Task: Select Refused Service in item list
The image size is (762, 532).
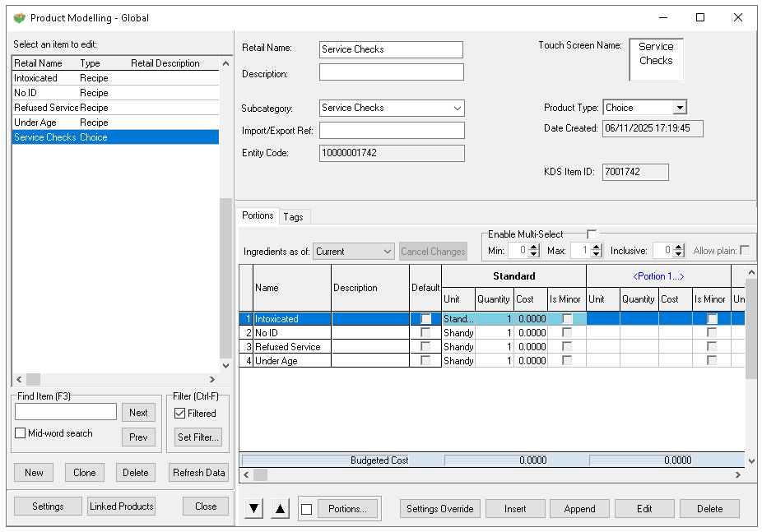Action: tap(46, 108)
